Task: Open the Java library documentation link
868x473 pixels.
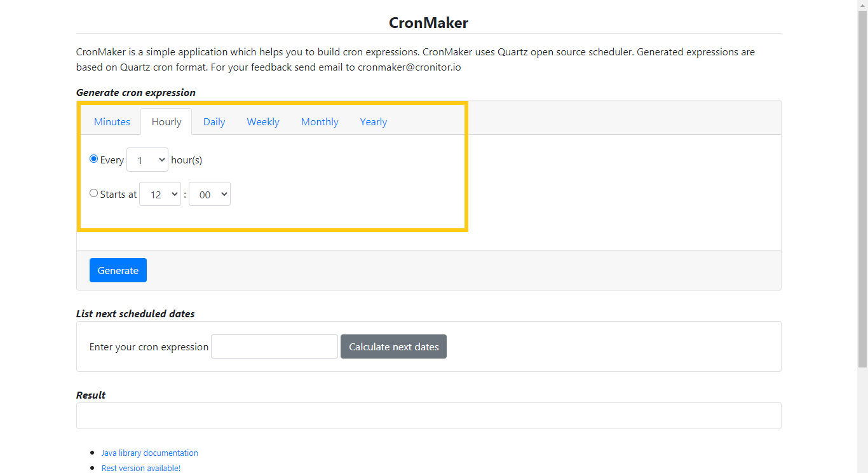Action: click(x=149, y=453)
